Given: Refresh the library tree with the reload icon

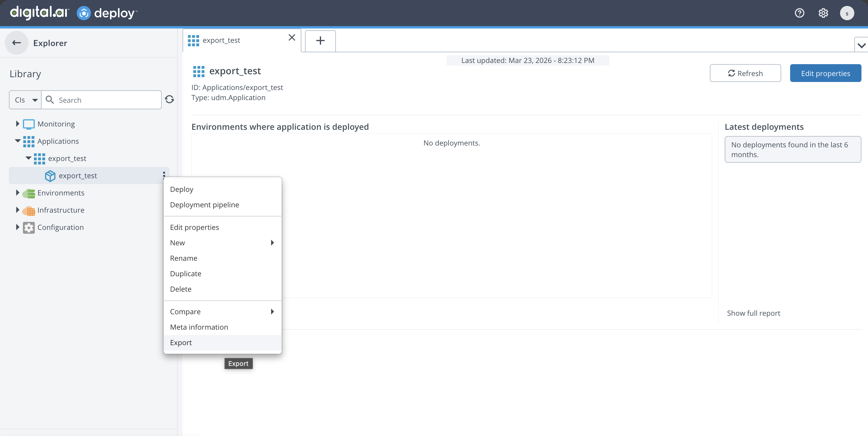Looking at the screenshot, I should pyautogui.click(x=169, y=99).
